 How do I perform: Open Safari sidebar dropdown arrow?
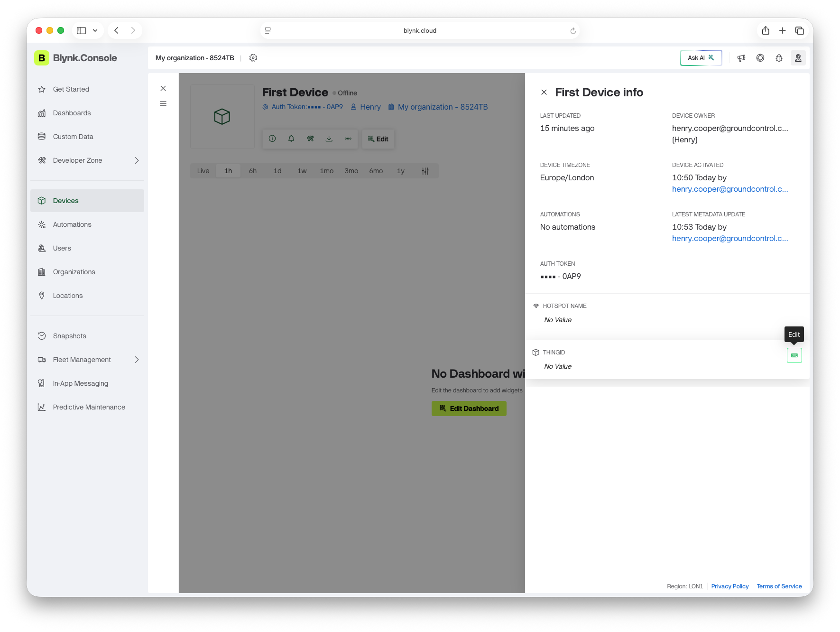pyautogui.click(x=95, y=30)
